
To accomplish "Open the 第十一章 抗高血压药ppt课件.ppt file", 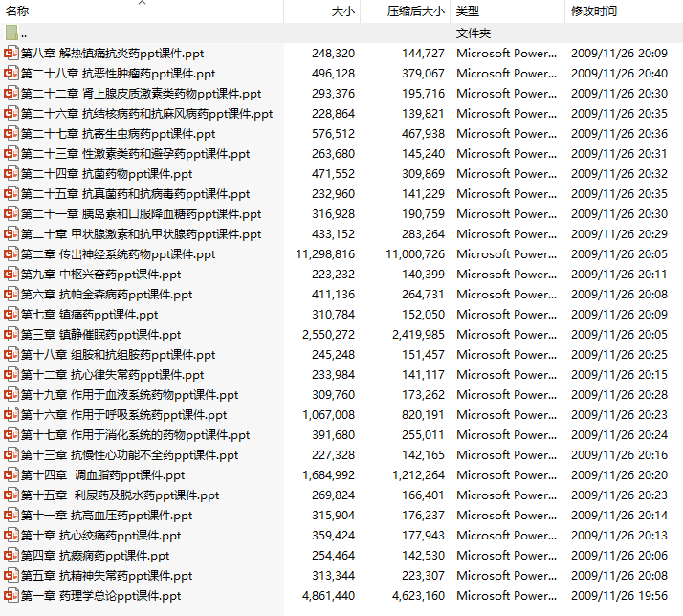I will click(x=106, y=516).
